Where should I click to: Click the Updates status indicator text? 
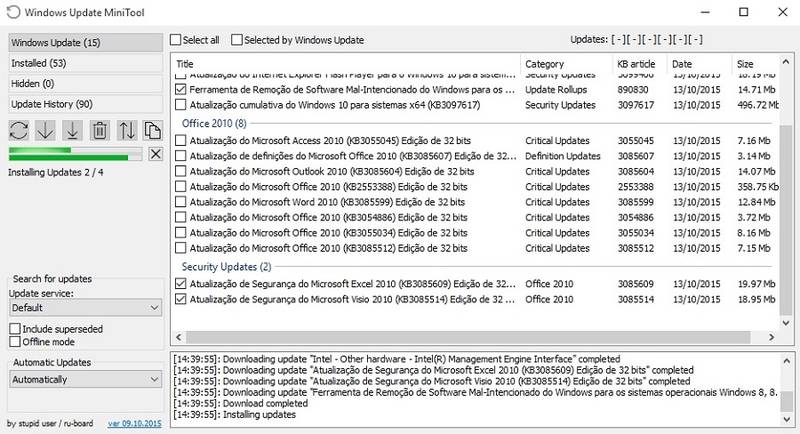pyautogui.click(x=636, y=40)
